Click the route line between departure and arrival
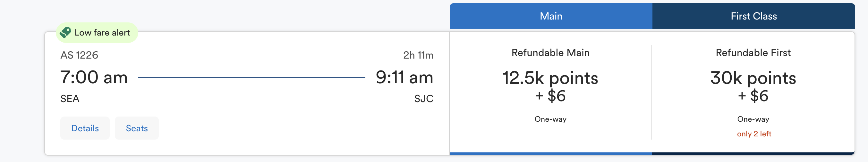Viewport: 868px width, 162px height. (x=251, y=77)
